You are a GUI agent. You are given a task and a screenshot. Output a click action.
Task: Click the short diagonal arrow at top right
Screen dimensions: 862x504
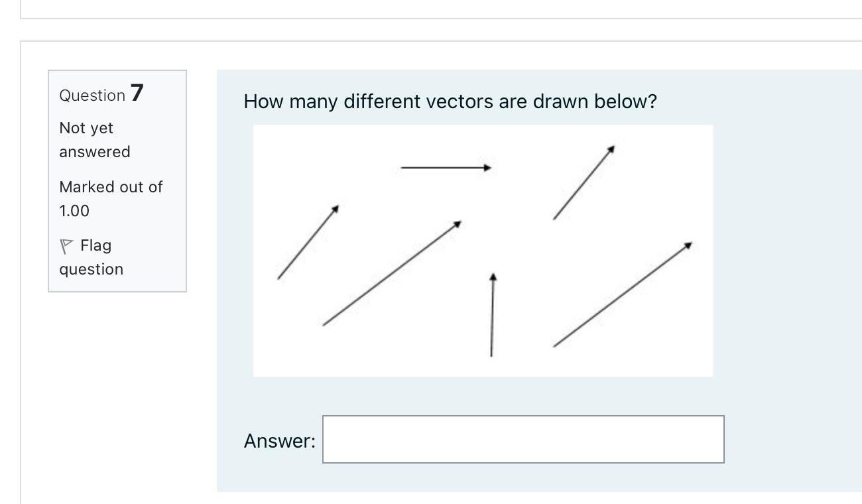[583, 184]
